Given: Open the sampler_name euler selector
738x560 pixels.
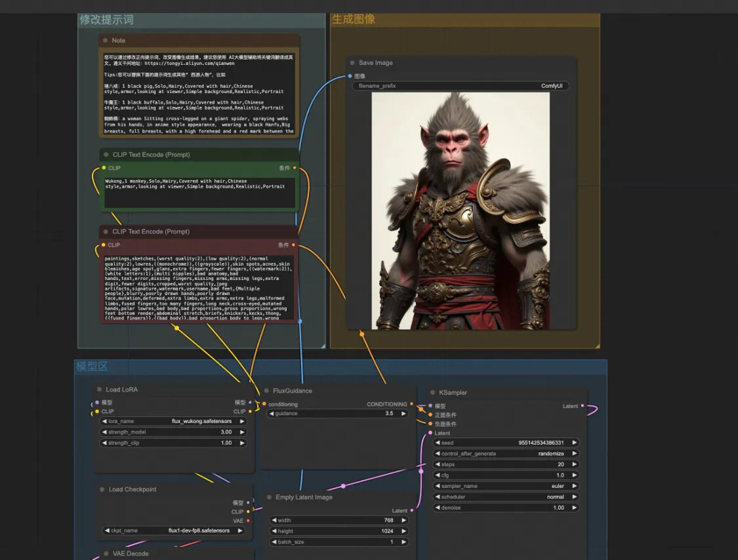Looking at the screenshot, I should 506,486.
